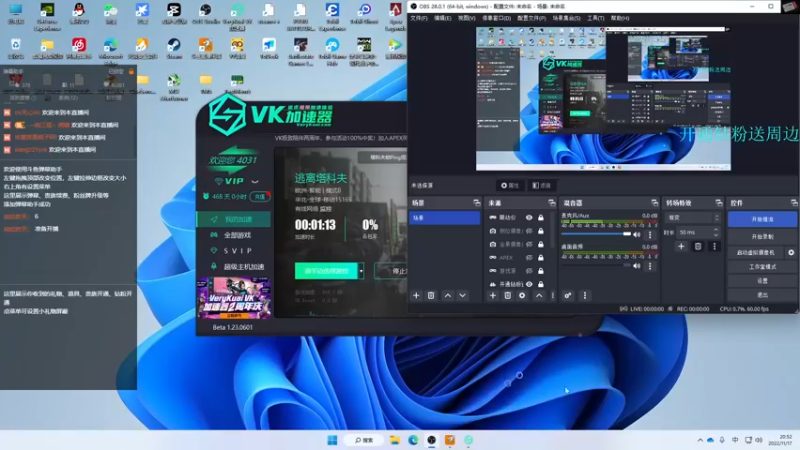Click the 开始推流 button
Viewport: 800px width, 450px height.
coord(762,219)
